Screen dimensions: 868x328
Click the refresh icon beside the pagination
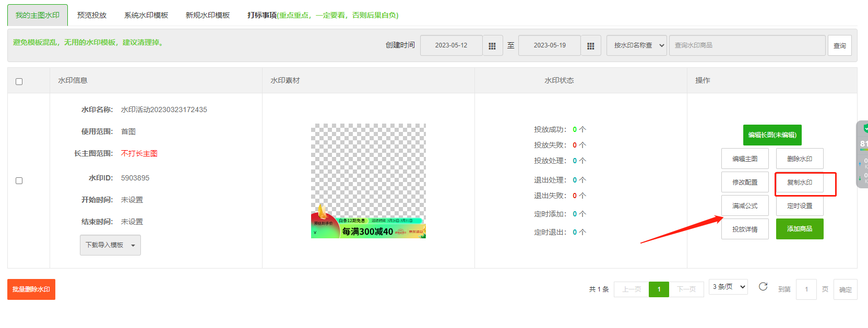[x=763, y=287]
